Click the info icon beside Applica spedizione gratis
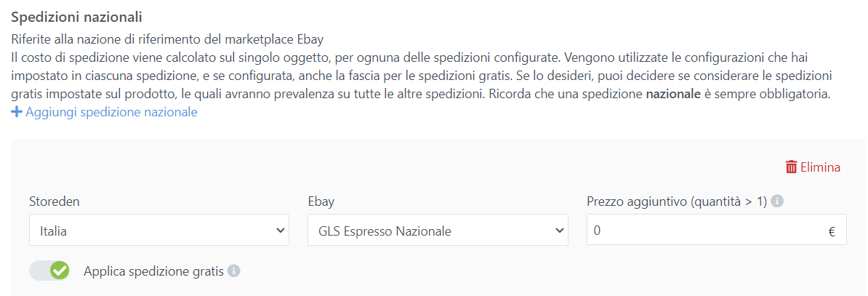Screen dimensions: 868x296 (233, 271)
